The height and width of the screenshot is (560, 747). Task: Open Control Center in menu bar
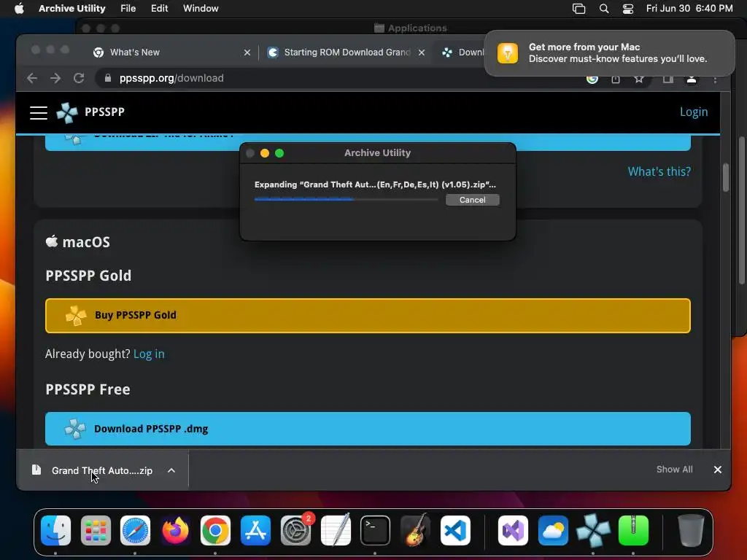tap(628, 8)
